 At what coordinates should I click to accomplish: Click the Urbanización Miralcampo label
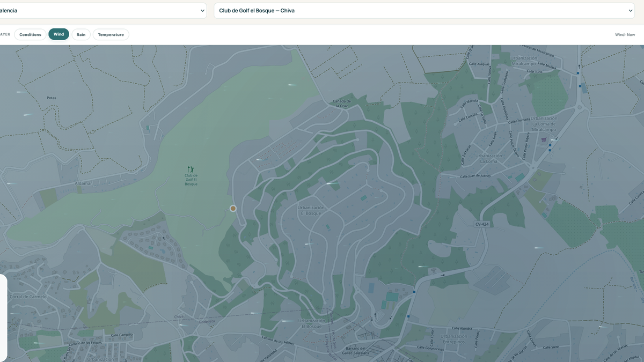tap(525, 60)
